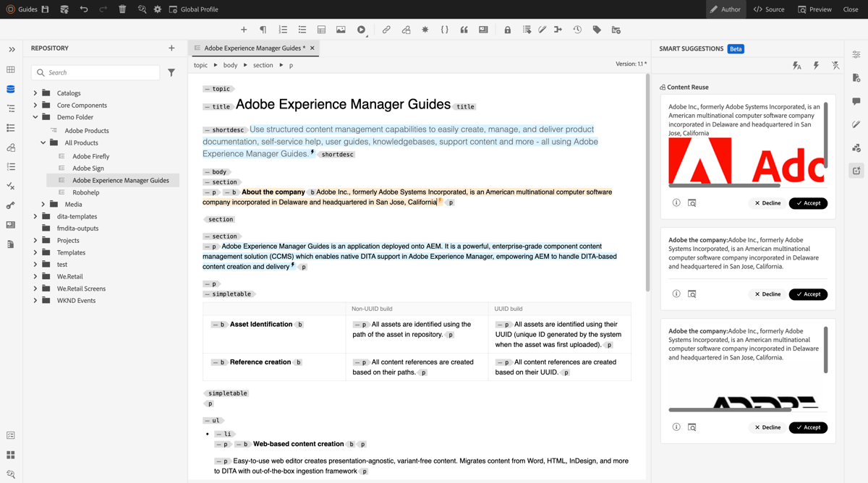Toggle the repository filter beside search

pyautogui.click(x=171, y=72)
